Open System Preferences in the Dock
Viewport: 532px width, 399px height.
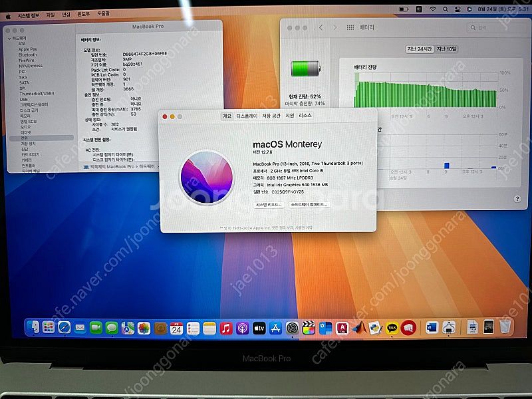click(292, 328)
